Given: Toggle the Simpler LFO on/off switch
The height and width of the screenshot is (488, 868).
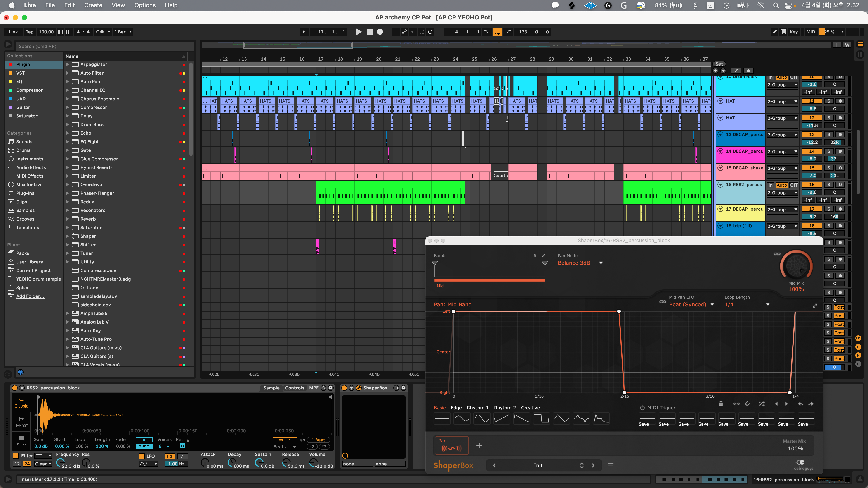Looking at the screenshot, I should tap(142, 456).
